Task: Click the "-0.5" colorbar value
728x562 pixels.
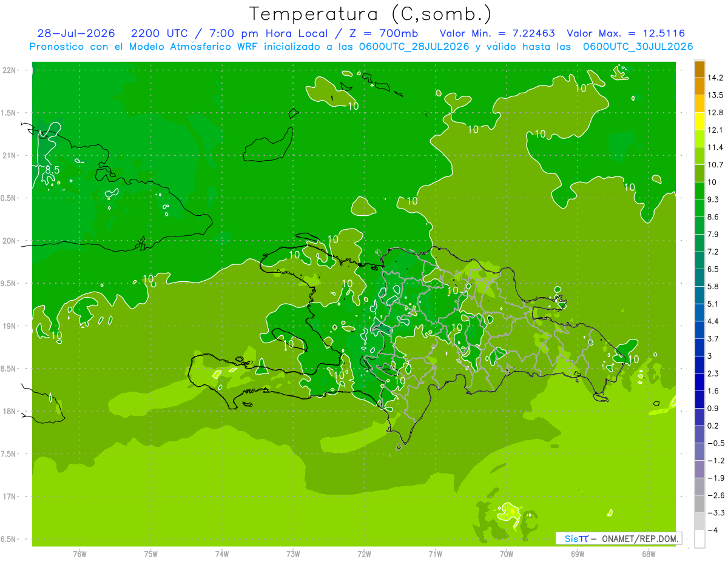Action: coord(715,443)
